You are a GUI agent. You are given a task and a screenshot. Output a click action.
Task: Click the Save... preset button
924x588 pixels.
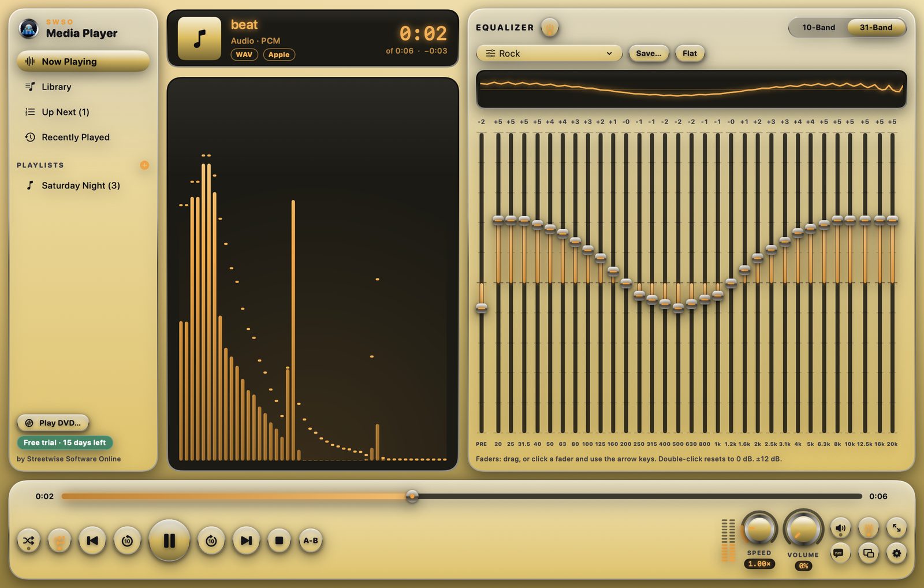[649, 53]
